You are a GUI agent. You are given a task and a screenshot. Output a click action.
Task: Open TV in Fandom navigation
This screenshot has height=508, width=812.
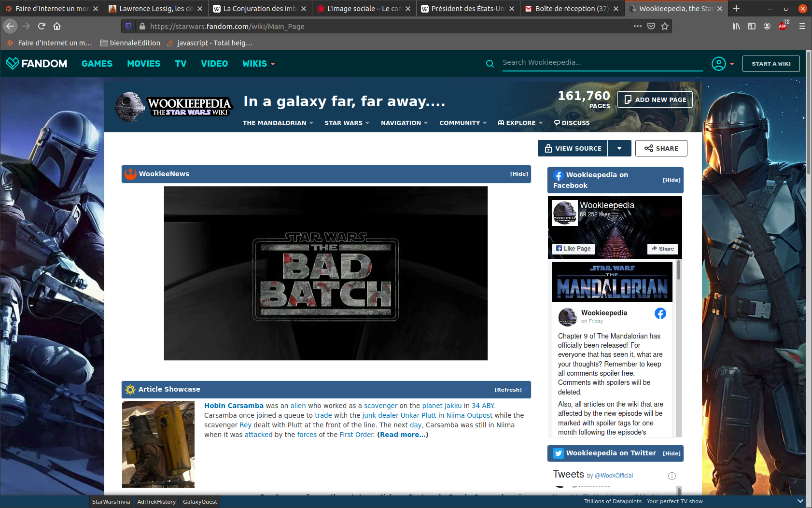point(181,64)
